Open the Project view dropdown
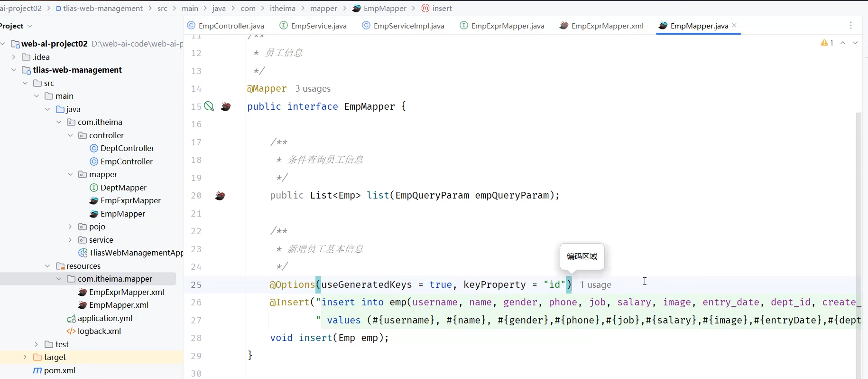 (30, 26)
